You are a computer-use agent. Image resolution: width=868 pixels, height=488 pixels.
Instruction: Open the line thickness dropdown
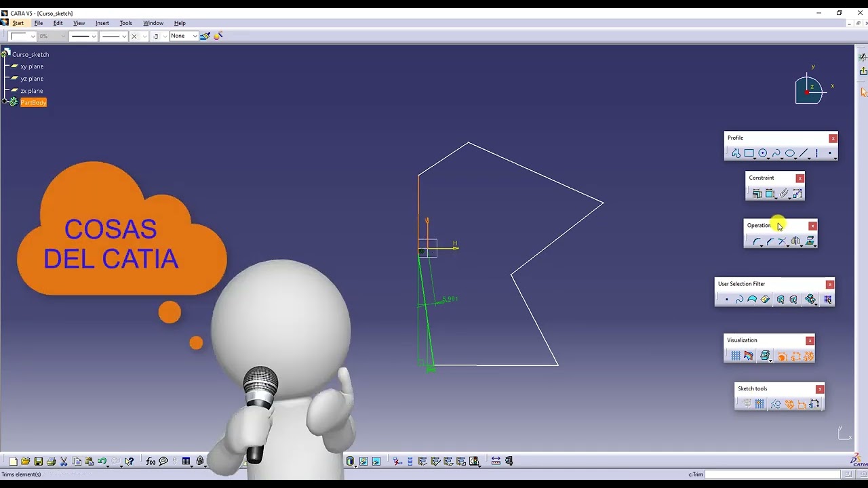(83, 36)
